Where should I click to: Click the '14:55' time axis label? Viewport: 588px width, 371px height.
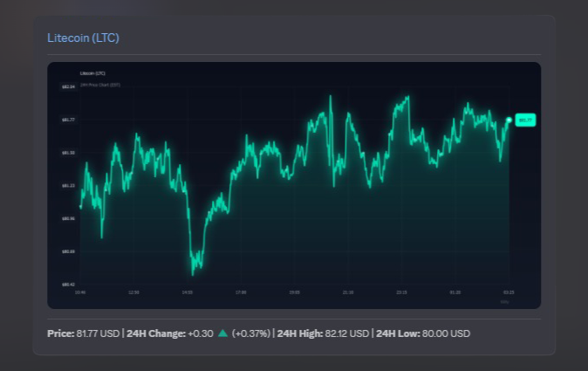187,292
